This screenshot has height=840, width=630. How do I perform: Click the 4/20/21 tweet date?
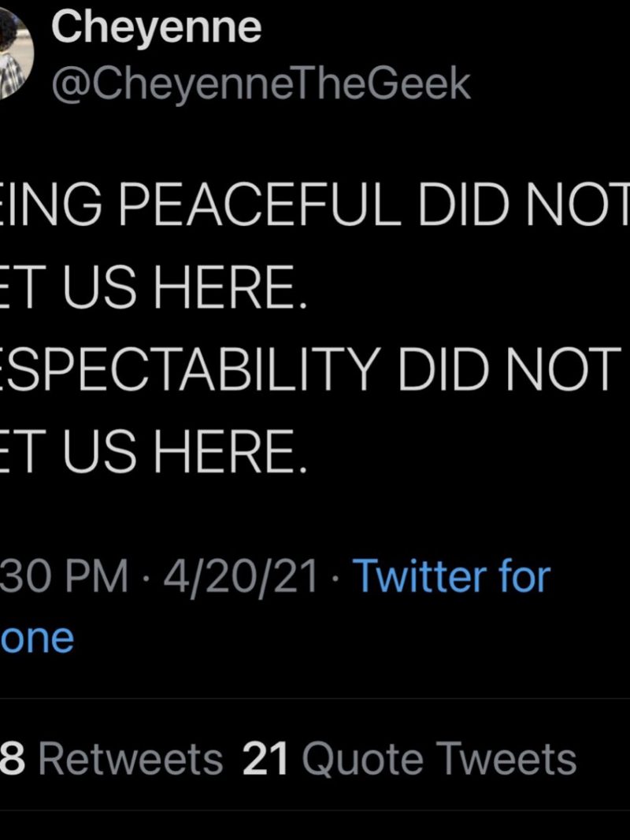tap(240, 577)
